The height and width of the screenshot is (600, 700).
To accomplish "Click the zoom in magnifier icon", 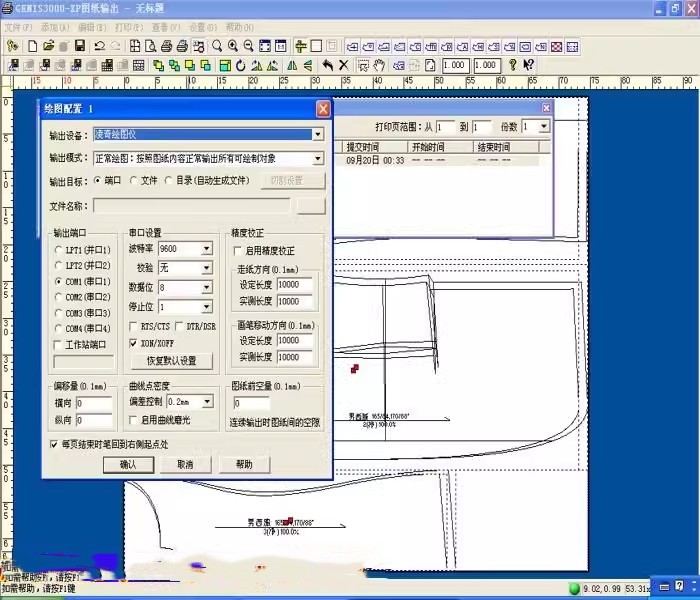I will [x=233, y=46].
